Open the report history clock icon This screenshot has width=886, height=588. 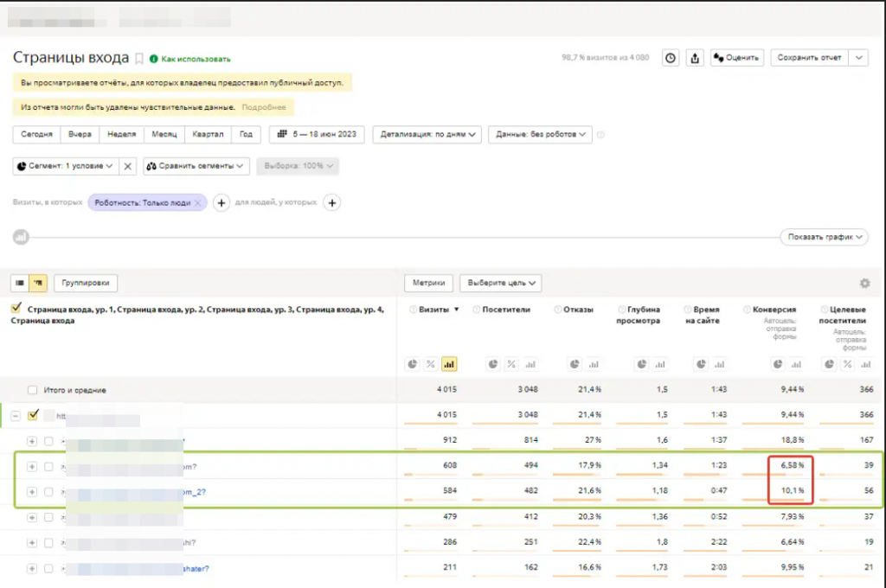click(671, 58)
